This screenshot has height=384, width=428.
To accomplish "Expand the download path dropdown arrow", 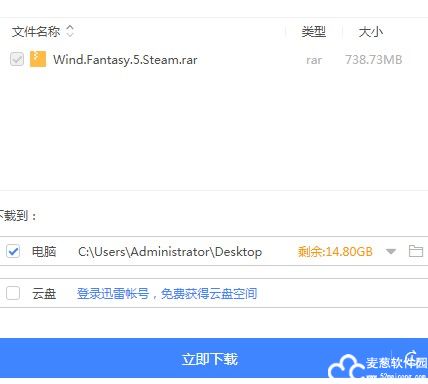I will [x=391, y=251].
